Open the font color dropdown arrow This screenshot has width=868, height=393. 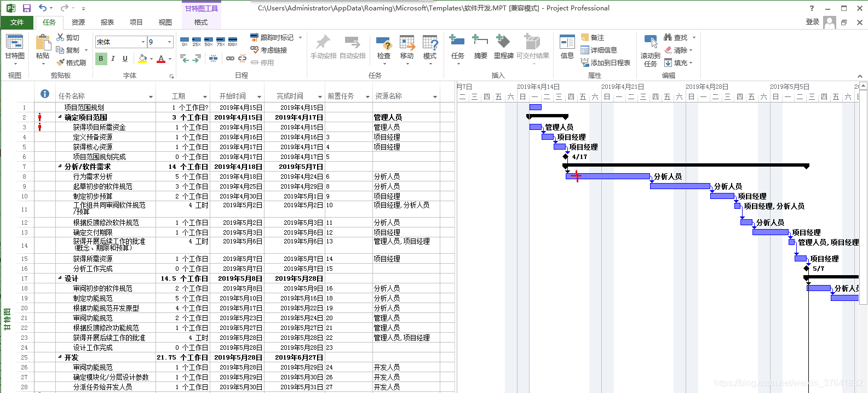pyautogui.click(x=170, y=59)
